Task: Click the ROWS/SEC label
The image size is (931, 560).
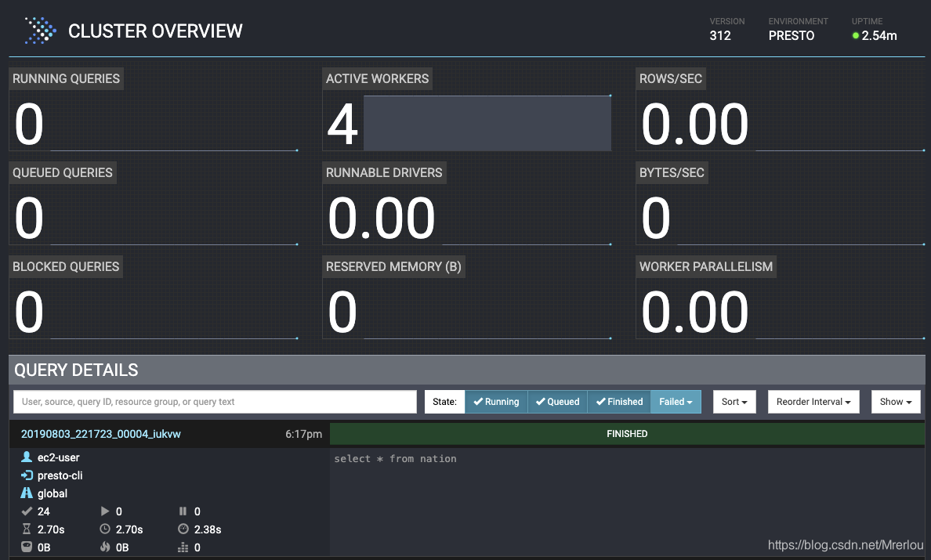Action: [x=671, y=78]
